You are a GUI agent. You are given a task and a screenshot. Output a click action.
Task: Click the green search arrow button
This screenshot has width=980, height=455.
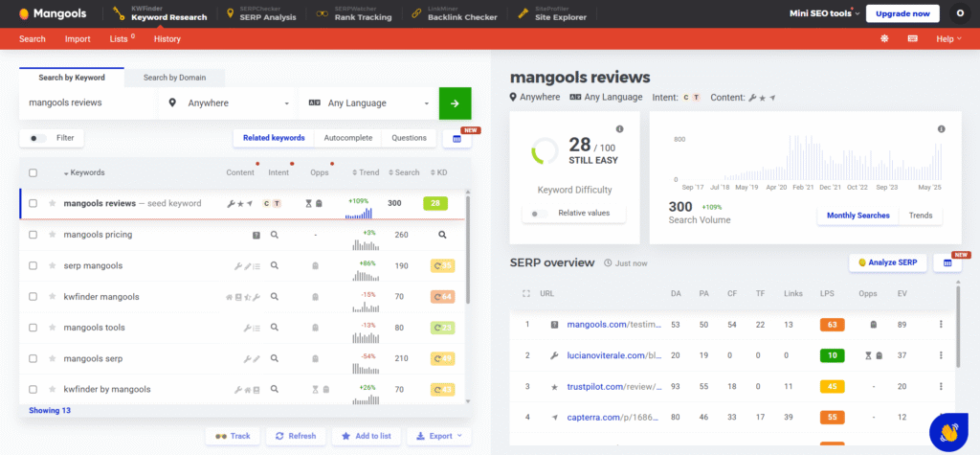[455, 103]
